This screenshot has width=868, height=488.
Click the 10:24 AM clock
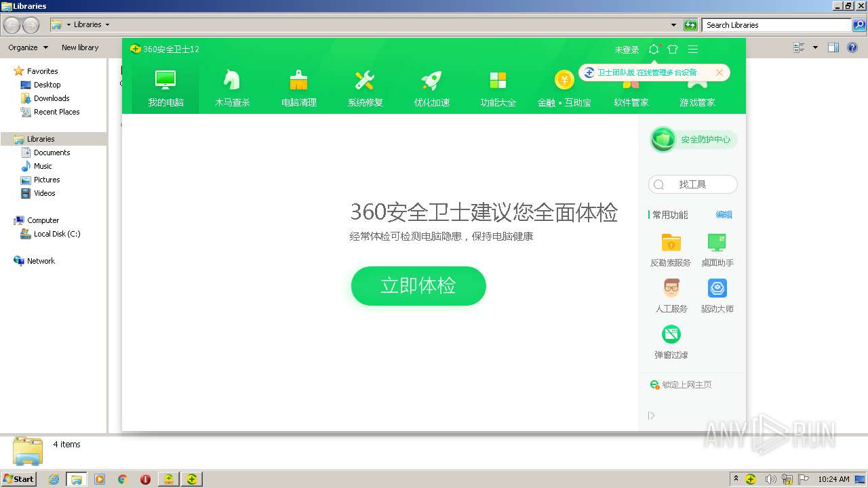833,479
